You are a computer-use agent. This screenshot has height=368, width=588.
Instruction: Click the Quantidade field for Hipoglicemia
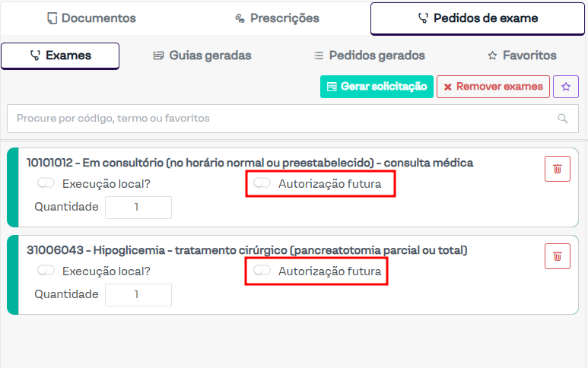tap(138, 294)
